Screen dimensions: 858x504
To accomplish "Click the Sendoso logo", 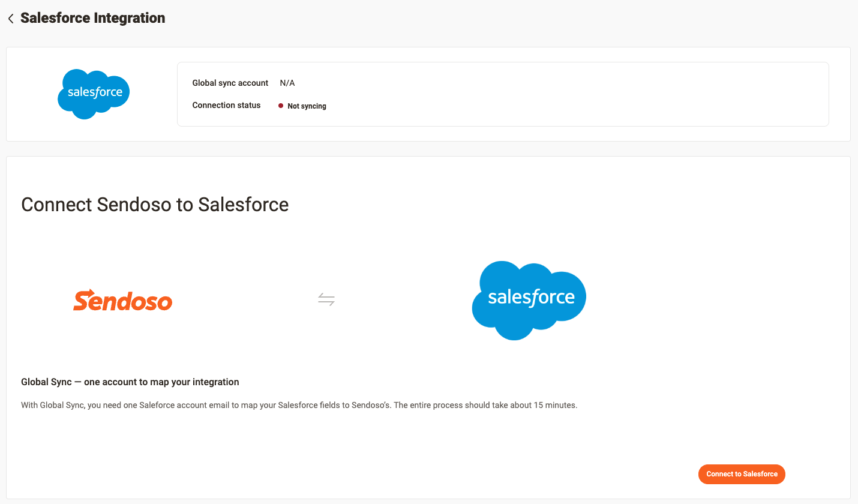I will (122, 300).
